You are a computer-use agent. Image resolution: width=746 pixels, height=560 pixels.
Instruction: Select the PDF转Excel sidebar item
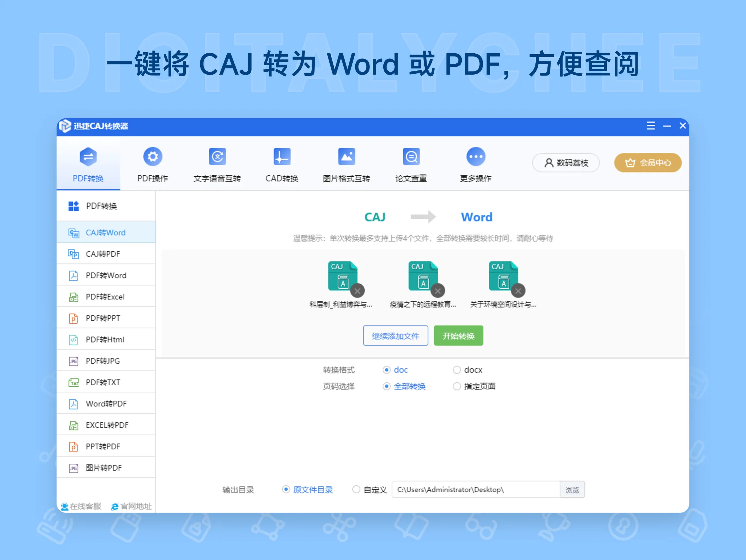pos(105,296)
